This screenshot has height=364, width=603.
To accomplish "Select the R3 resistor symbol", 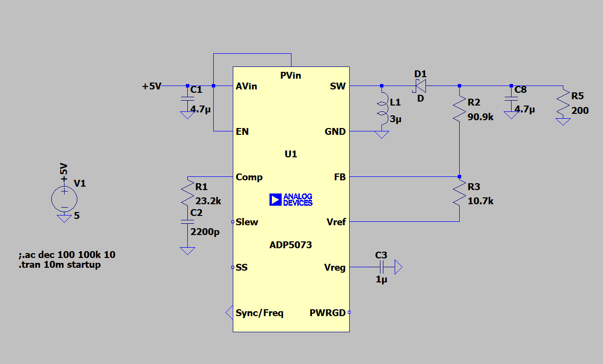I will [459, 193].
